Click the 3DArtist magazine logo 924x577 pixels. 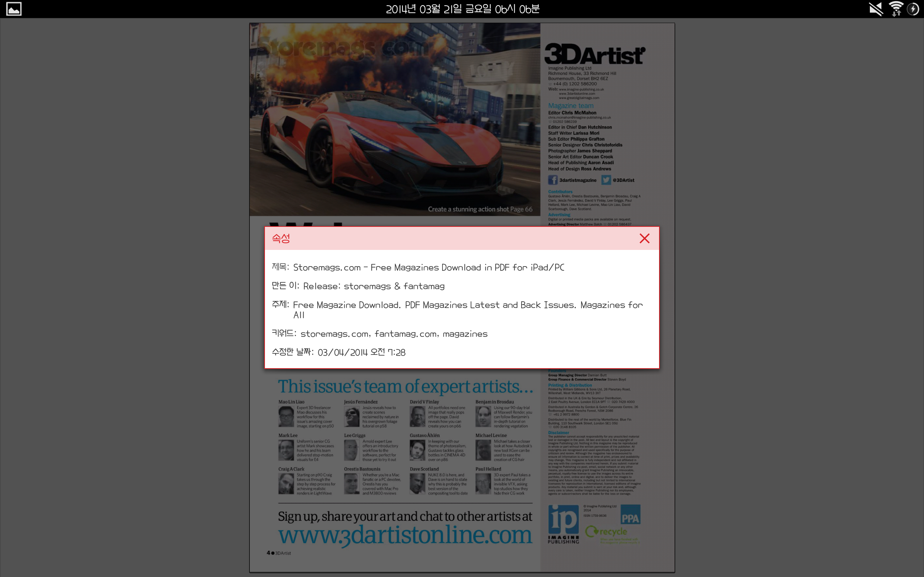[x=594, y=54]
